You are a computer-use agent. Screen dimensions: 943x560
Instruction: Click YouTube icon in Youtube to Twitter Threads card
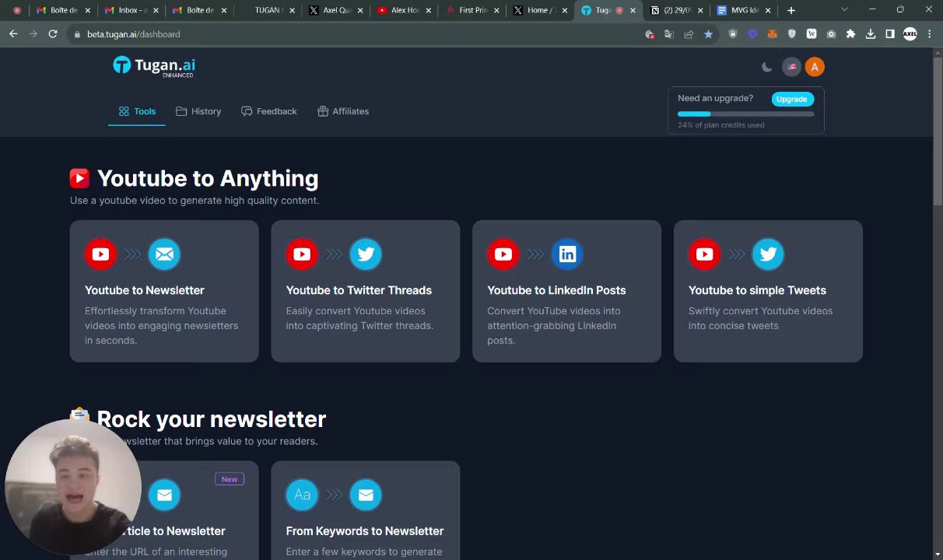[302, 254]
